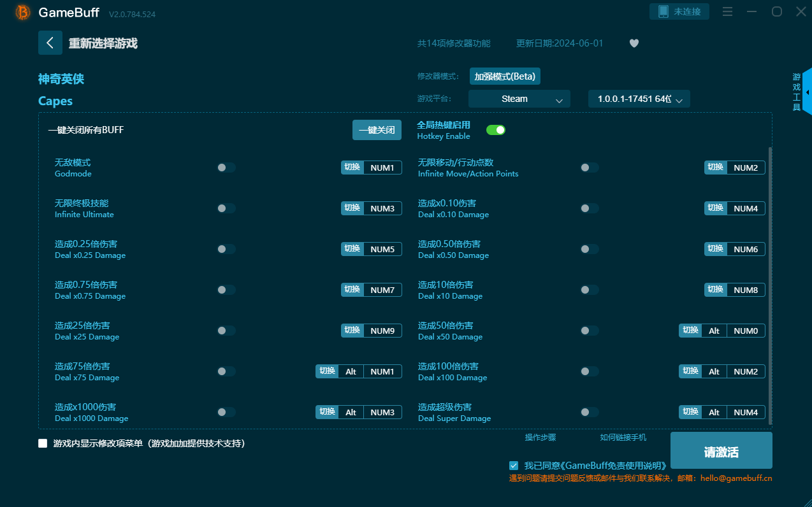
Task: Click the heart favorite icon
Action: coord(634,43)
